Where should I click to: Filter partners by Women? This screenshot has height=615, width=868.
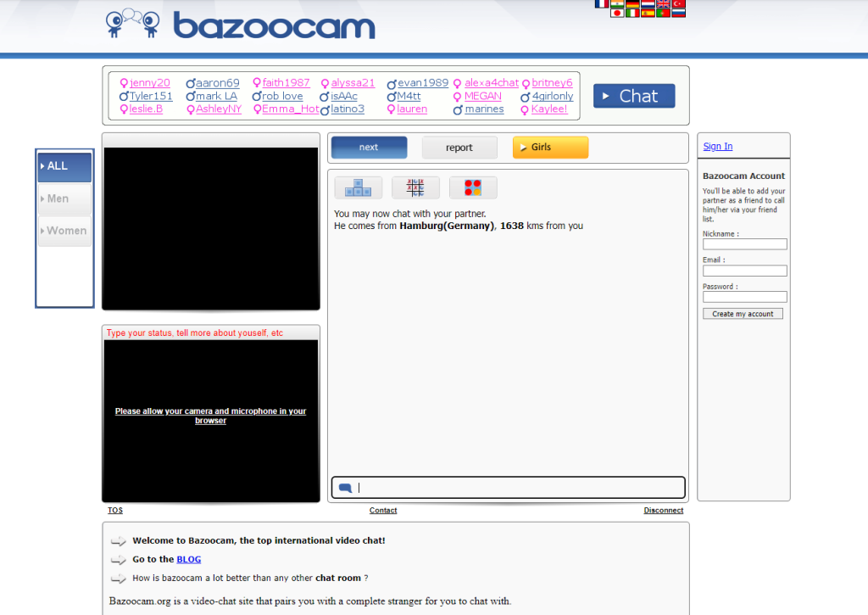point(65,230)
